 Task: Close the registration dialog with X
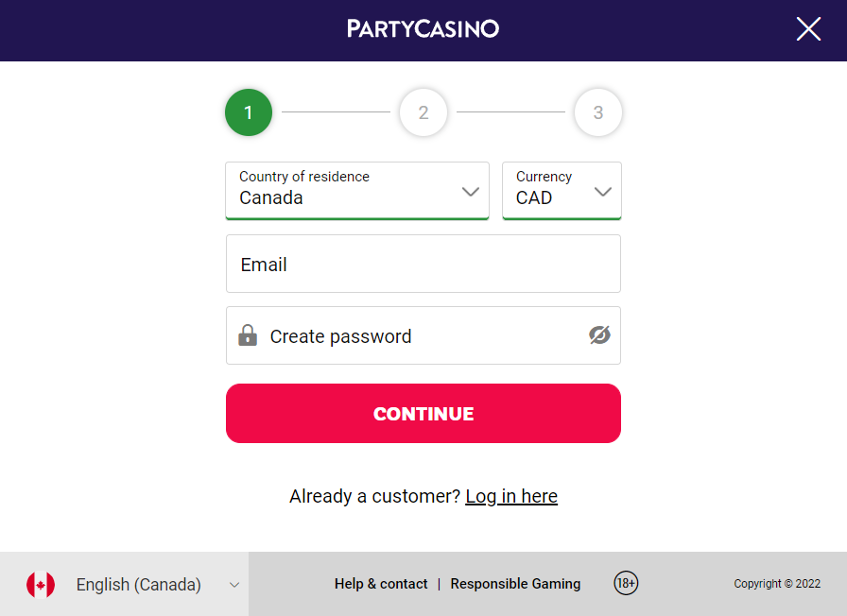[808, 28]
